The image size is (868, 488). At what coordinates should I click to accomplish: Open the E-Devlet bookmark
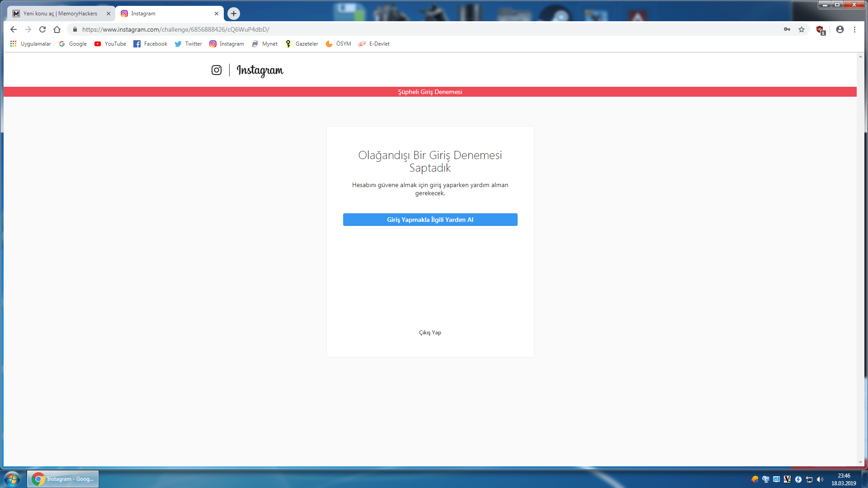(374, 44)
